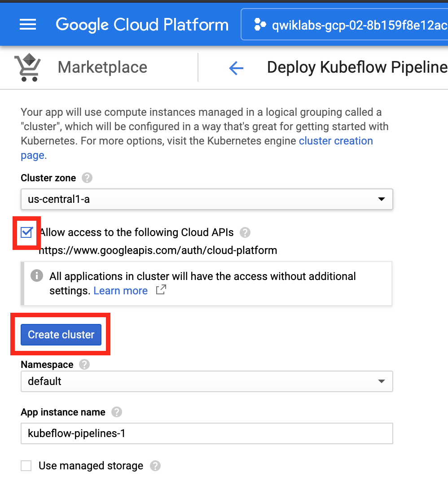448x481 pixels.
Task: Click the external link icon after Learn more
Action: pos(161,289)
